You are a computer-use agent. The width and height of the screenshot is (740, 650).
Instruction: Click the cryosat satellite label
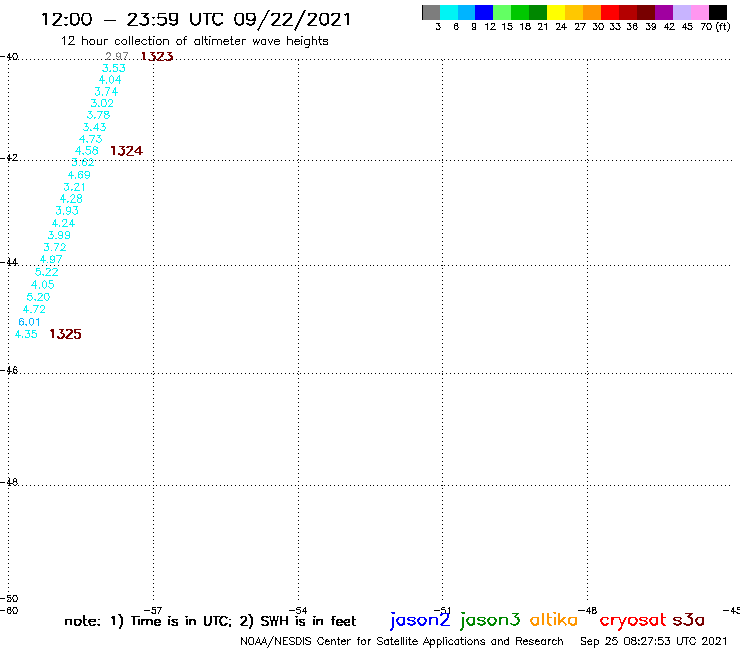pyautogui.click(x=633, y=620)
